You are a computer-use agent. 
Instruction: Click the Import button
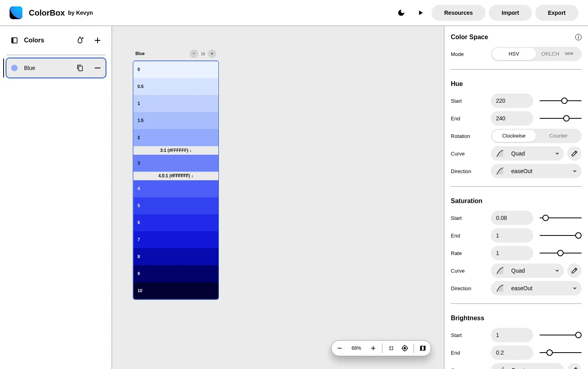click(510, 13)
